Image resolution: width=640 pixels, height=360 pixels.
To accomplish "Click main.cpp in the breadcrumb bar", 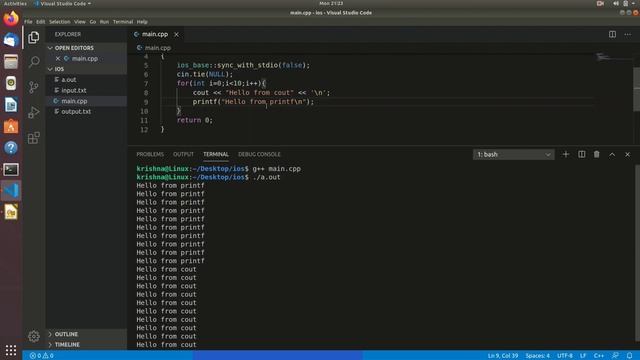I will (x=158, y=48).
